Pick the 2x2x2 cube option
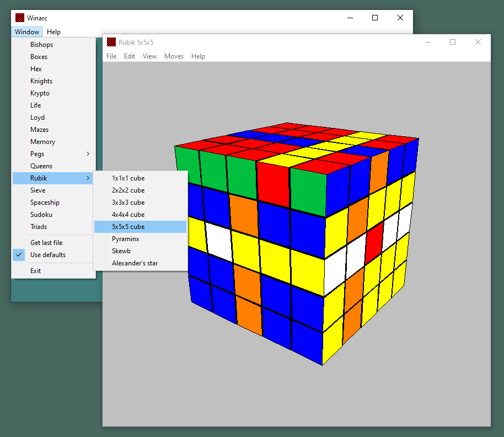Image resolution: width=504 pixels, height=437 pixels. pyautogui.click(x=141, y=190)
